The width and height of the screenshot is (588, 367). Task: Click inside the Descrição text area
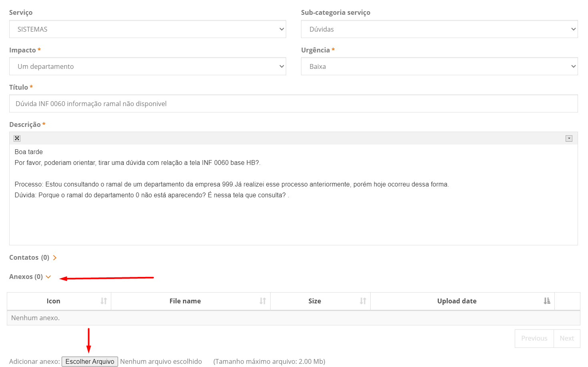coord(293,216)
